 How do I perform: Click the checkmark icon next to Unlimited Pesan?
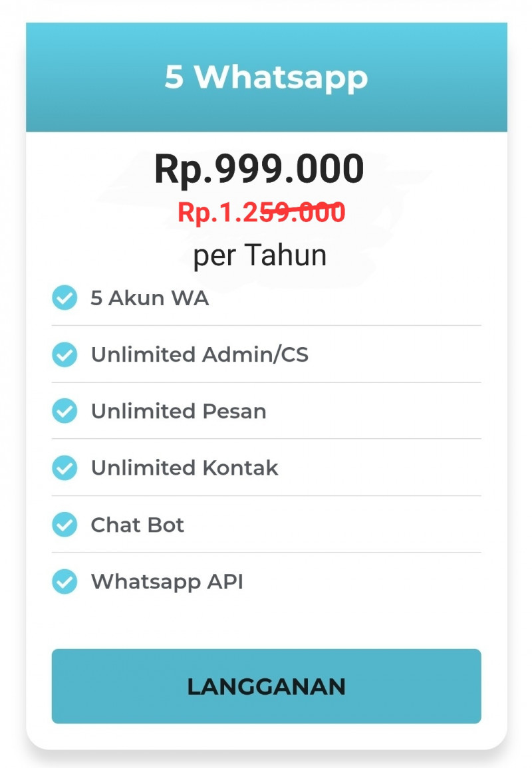point(65,411)
